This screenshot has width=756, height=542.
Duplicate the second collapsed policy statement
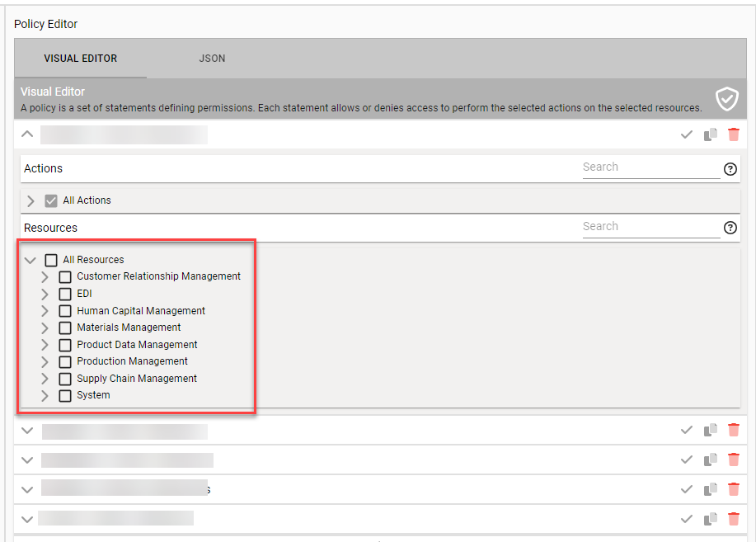click(710, 460)
